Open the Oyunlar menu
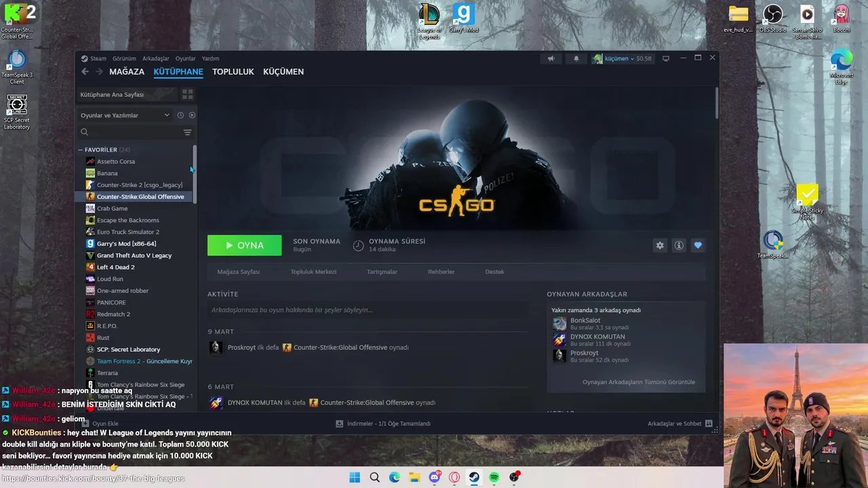Screen dimensions: 868x488 [x=185, y=58]
